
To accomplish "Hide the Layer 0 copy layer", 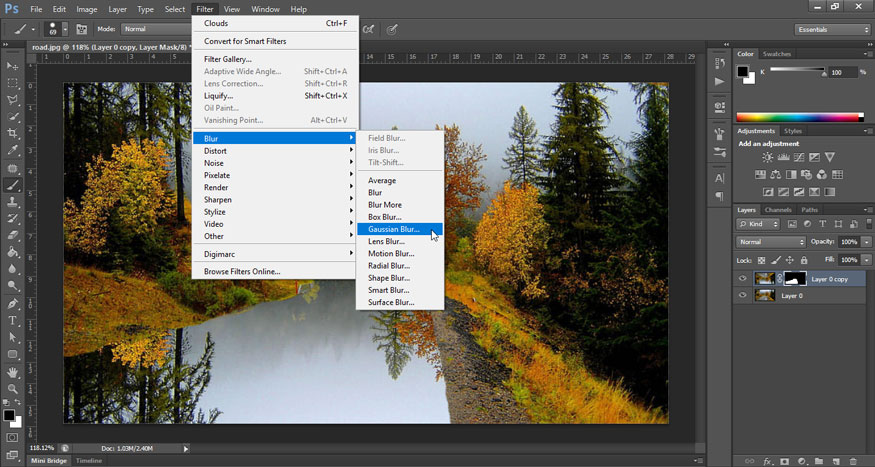I will click(742, 279).
